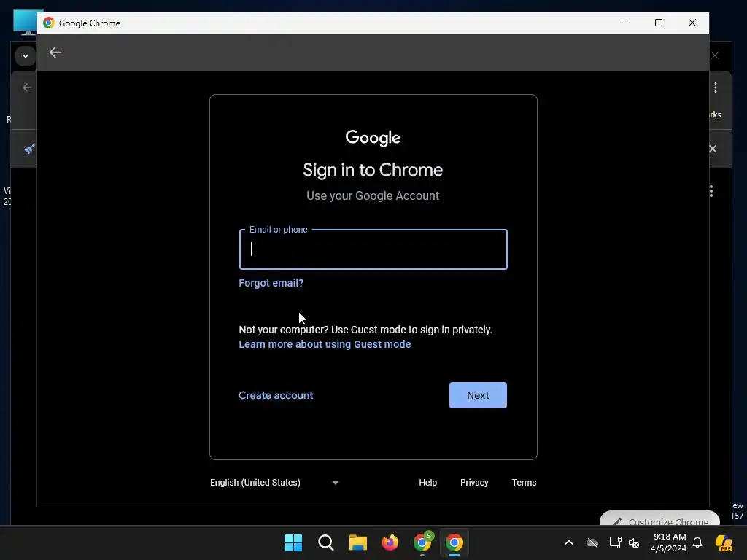The height and width of the screenshot is (560, 747).
Task: Click the desktop computer icon behind the window
Action: (25, 23)
